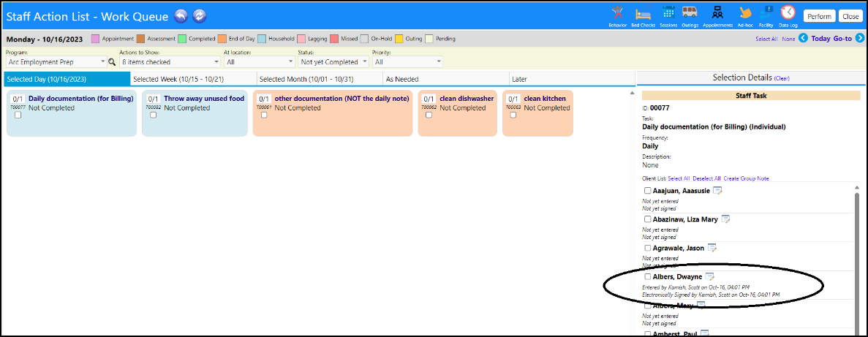Click the Perform button
Viewport: 868px width, 337px height.
point(819,17)
